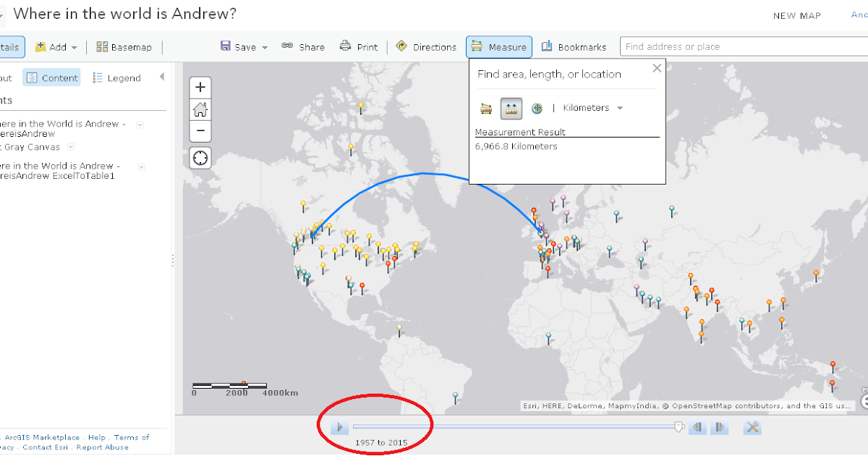This screenshot has height=456, width=868.
Task: Open the Basemap gallery
Action: (124, 46)
